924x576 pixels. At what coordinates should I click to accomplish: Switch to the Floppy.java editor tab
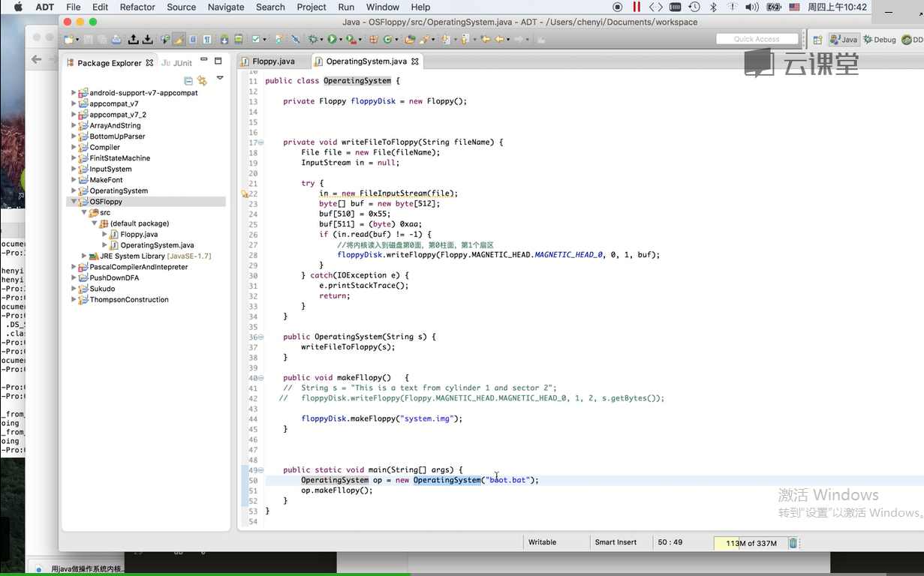[272, 61]
